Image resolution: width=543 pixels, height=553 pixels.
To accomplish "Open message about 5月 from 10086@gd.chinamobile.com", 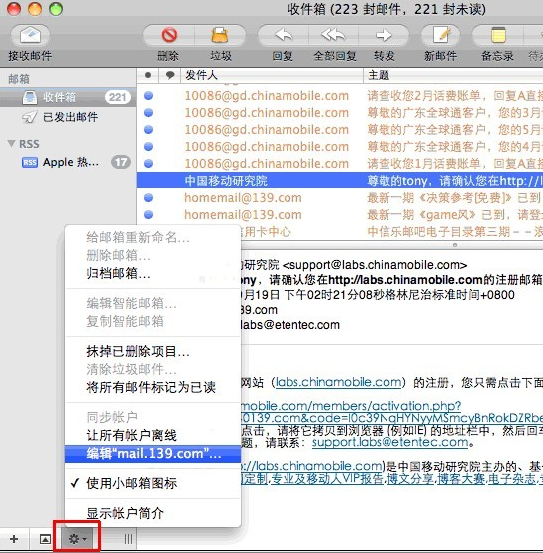I will point(340,129).
